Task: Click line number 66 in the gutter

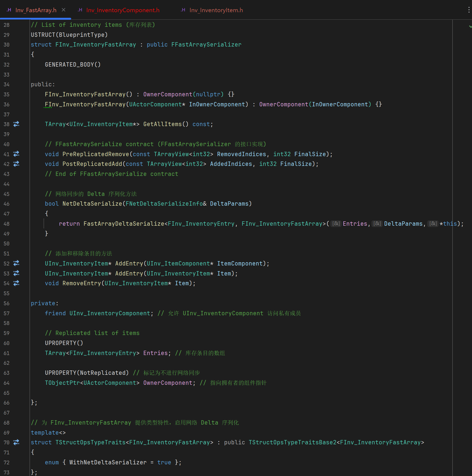Action: [x=6, y=403]
